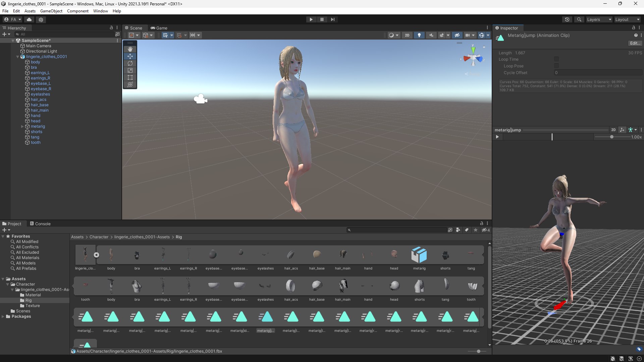Open the GameObject menu
Image resolution: width=644 pixels, height=362 pixels.
coord(51,11)
